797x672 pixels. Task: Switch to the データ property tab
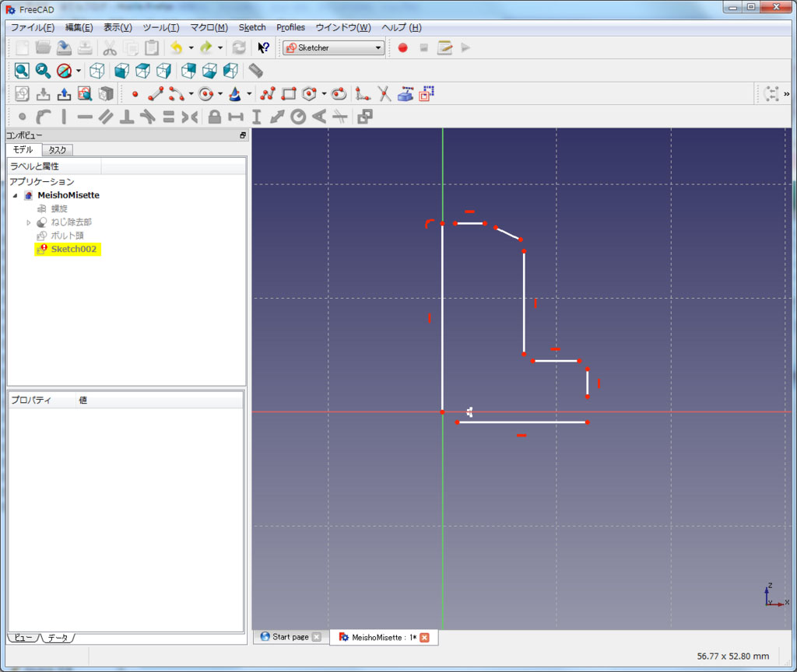58,638
